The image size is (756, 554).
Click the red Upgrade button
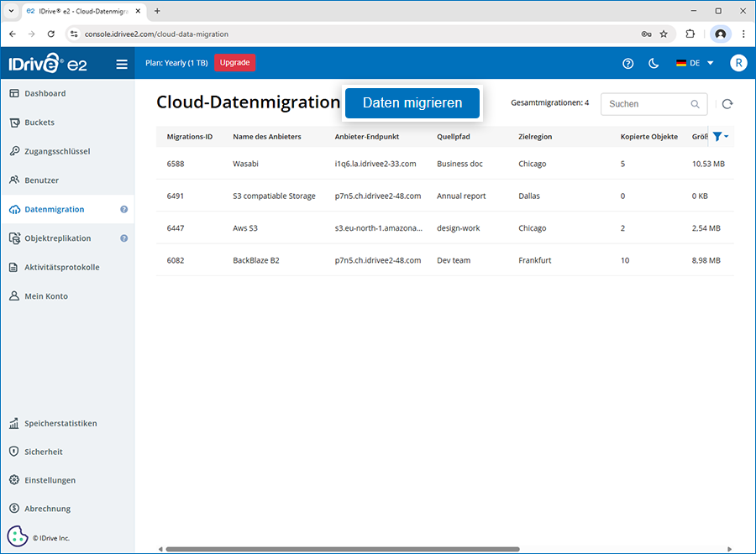(234, 63)
